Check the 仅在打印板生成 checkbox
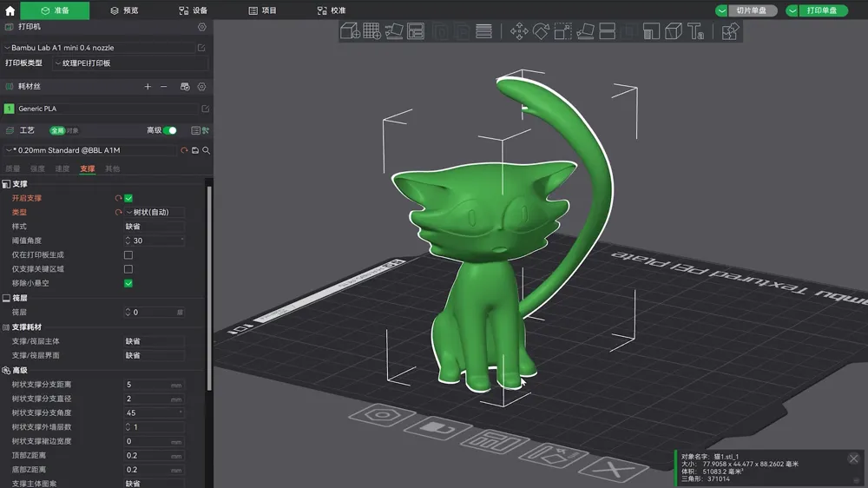The width and height of the screenshot is (868, 488). (128, 254)
